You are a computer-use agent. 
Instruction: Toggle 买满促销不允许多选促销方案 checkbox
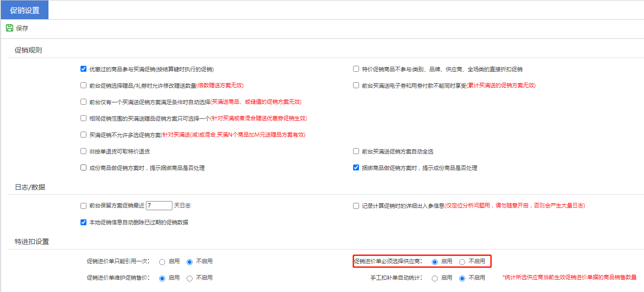point(83,135)
